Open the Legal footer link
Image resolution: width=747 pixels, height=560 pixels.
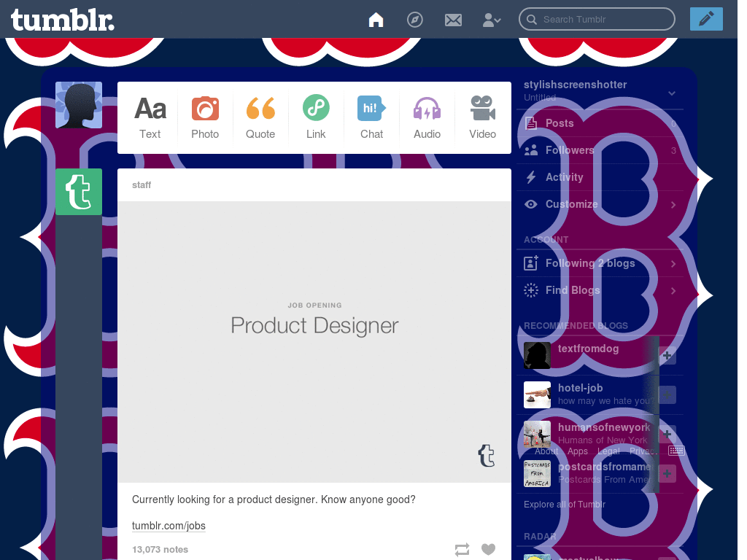(x=609, y=451)
